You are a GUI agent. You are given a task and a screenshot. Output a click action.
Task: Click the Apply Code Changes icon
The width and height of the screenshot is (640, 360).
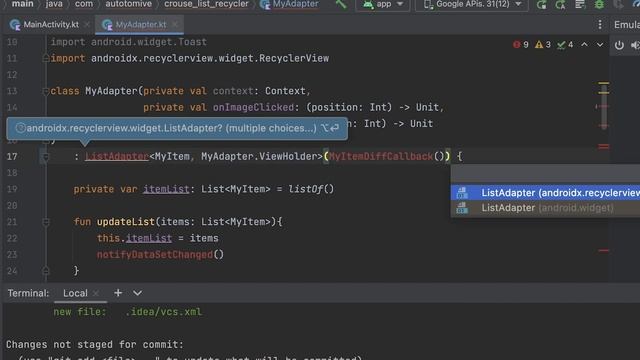pyautogui.click(x=560, y=4)
